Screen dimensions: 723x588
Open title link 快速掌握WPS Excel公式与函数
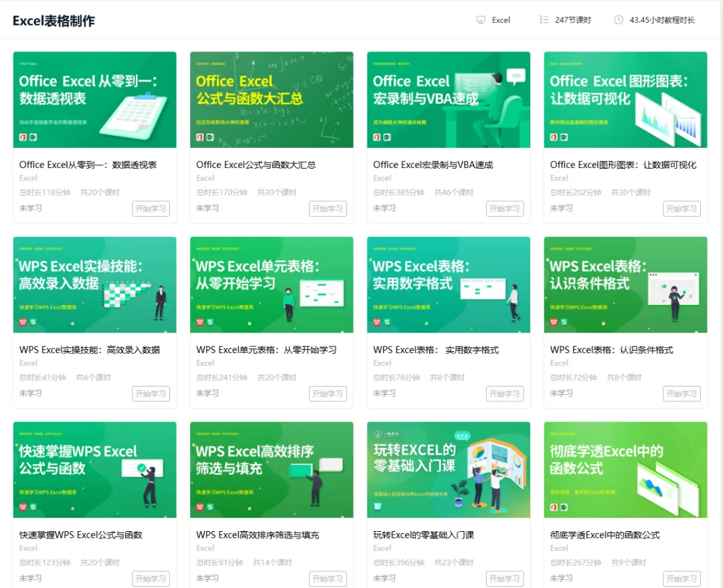point(81,535)
